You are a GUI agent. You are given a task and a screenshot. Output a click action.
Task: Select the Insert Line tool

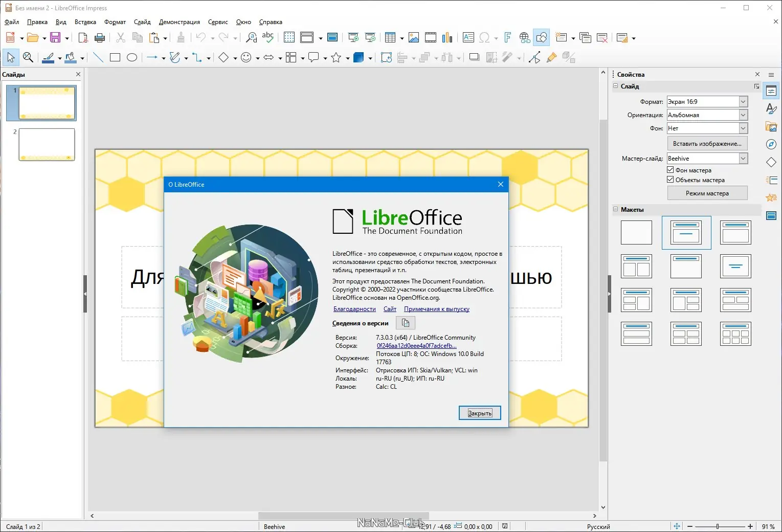tap(98, 57)
